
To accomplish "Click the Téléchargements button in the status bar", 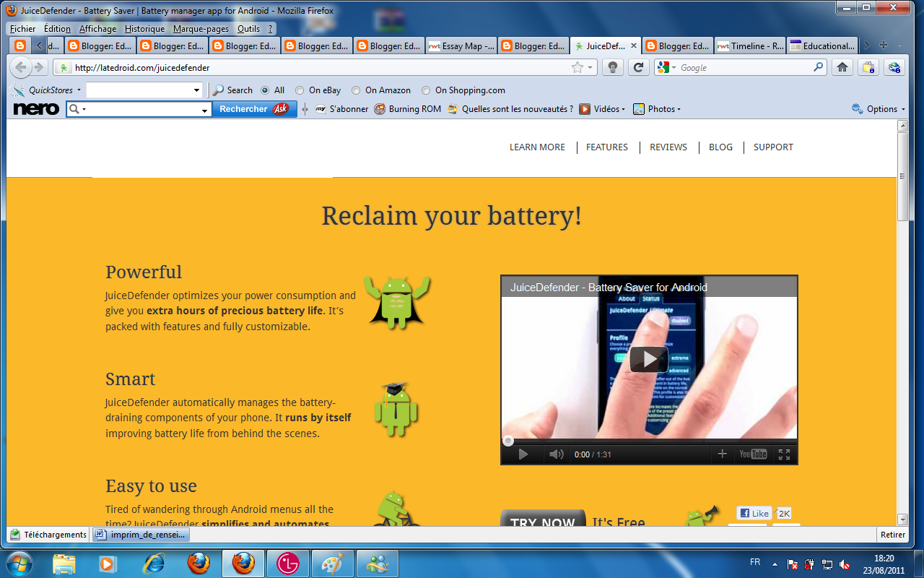I will pos(48,535).
